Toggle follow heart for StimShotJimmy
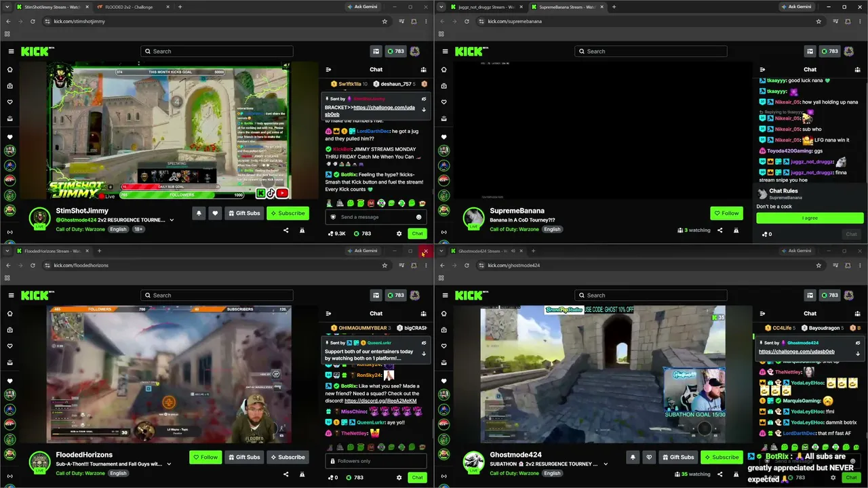The height and width of the screenshot is (488, 868). click(215, 213)
